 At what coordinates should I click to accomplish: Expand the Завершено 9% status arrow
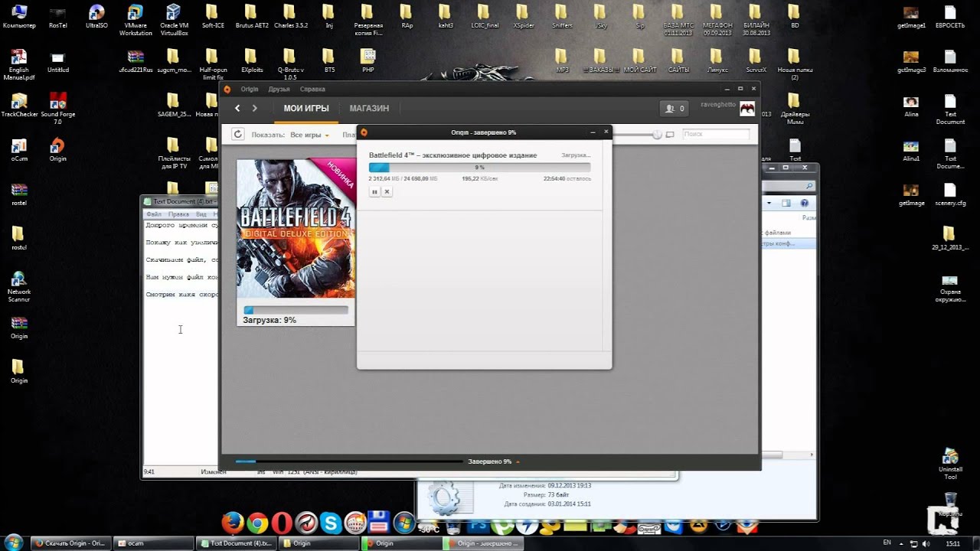pos(518,461)
